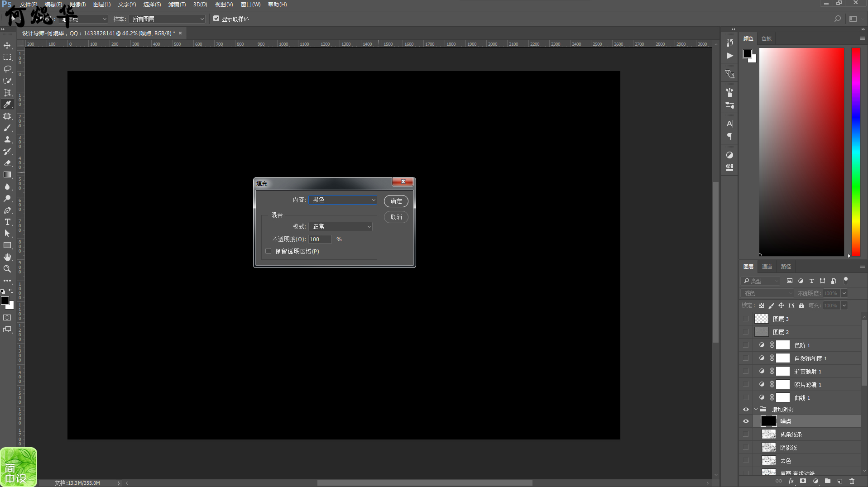868x487 pixels.
Task: Select the Eraser tool
Action: 7,163
